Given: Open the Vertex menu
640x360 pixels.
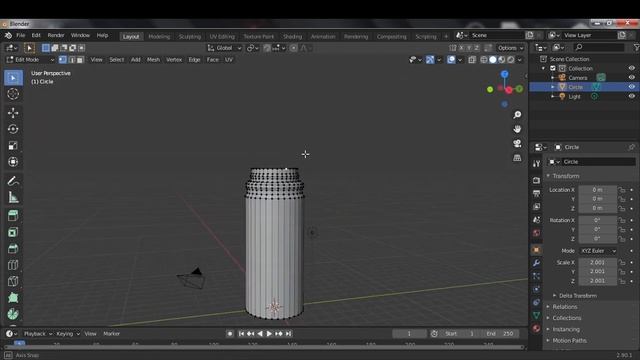Looking at the screenshot, I should [174, 60].
